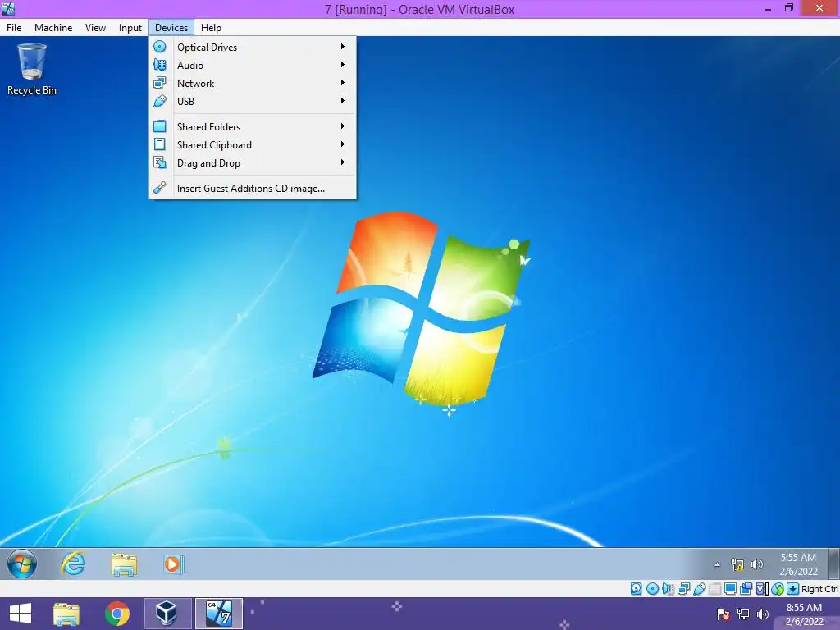
Task: Click the shared folders status indicator
Action: 714,589
